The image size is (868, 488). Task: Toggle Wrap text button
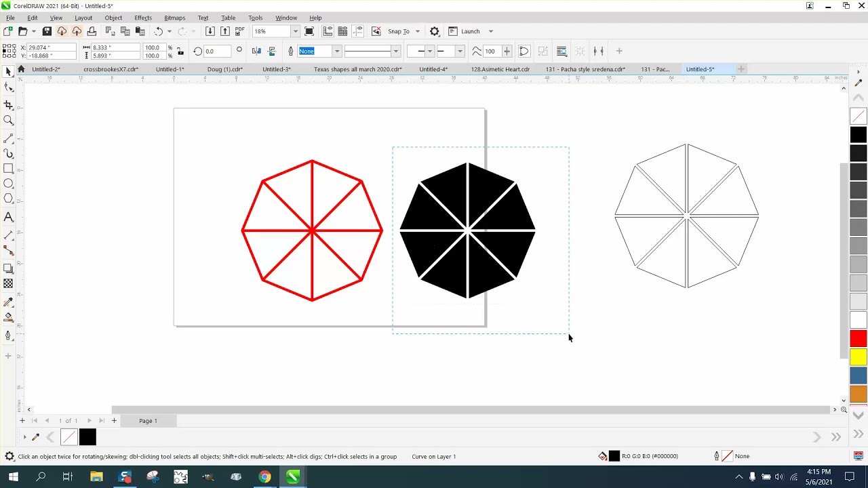point(561,51)
